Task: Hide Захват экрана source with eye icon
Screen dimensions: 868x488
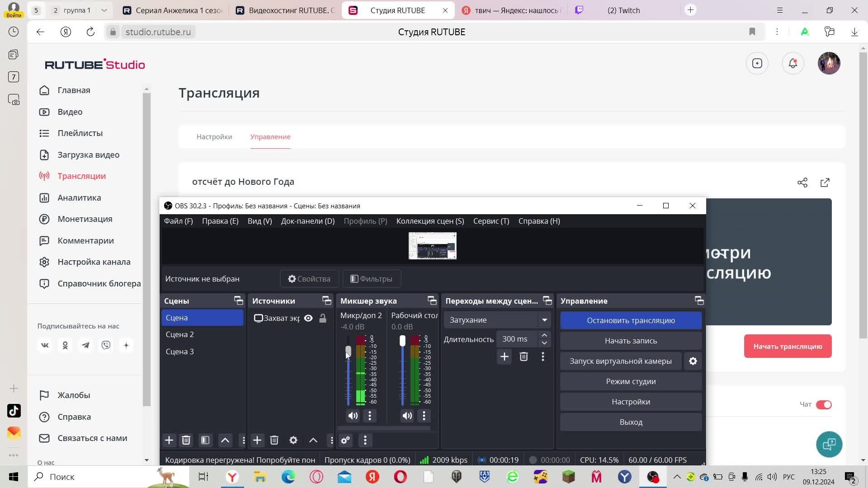Action: (x=308, y=318)
